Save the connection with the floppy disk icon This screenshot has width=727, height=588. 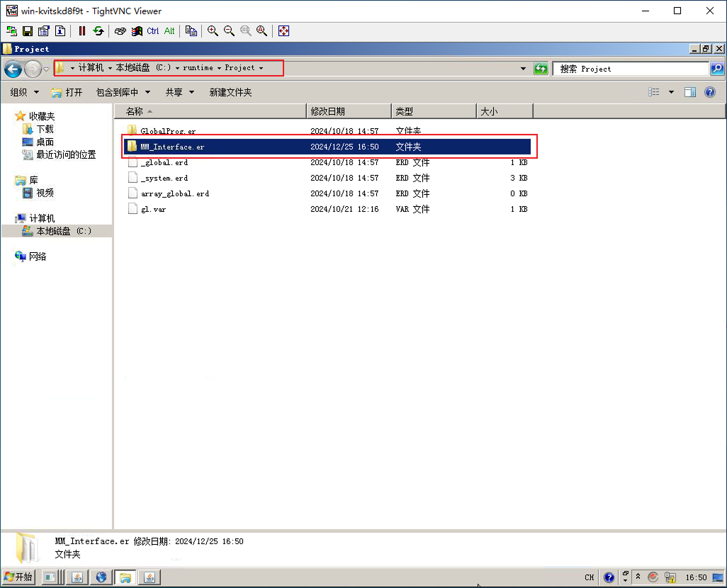tap(28, 31)
